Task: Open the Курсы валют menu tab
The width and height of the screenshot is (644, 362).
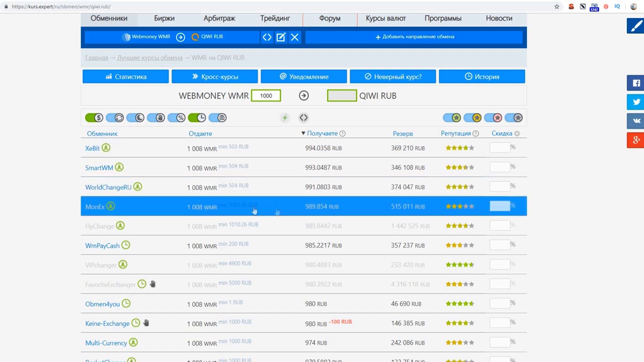Action: 386,18
